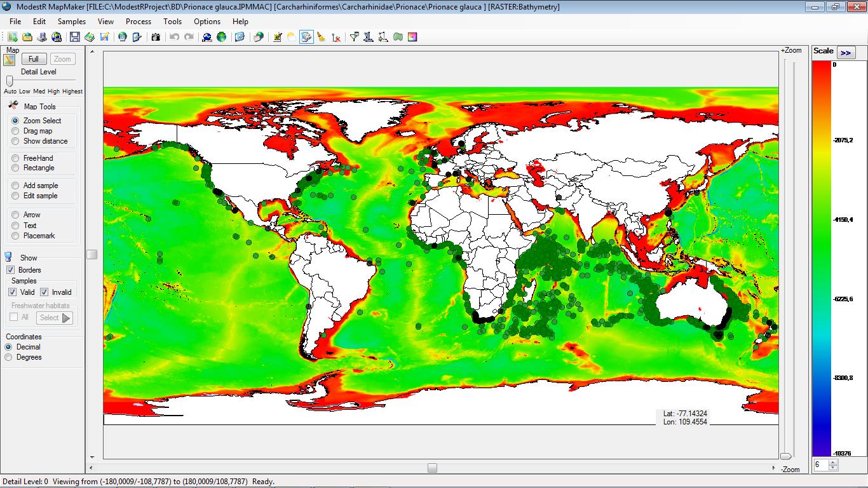Click the Lat/Lon coordinate readout

pos(685,417)
